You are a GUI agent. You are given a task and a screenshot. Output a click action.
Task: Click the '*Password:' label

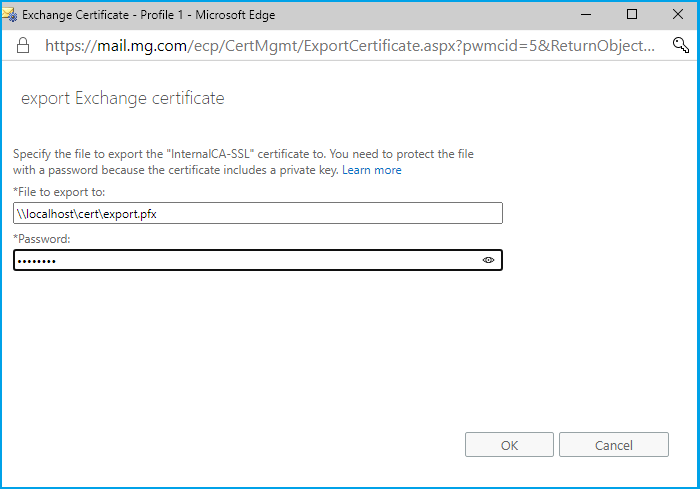point(42,238)
